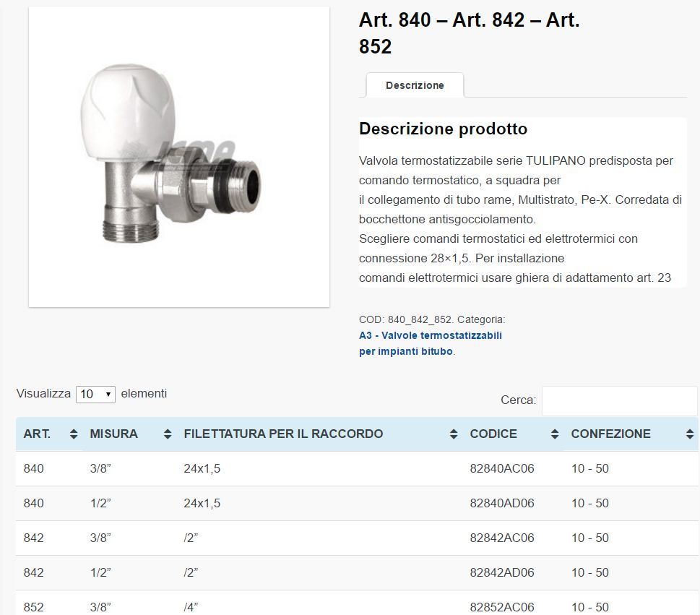Image resolution: width=700 pixels, height=615 pixels.
Task: Click art. 840 in 82840AC06 row
Action: point(33,468)
